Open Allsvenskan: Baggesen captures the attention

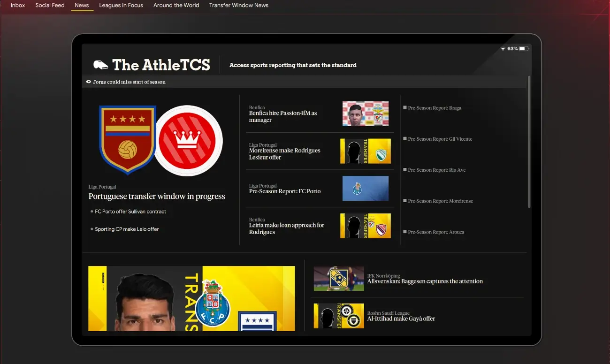tap(425, 281)
